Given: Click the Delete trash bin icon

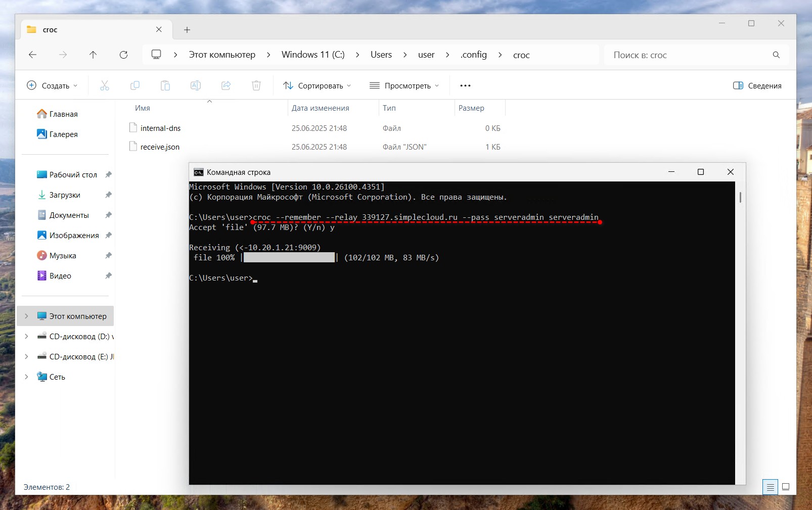Looking at the screenshot, I should (x=256, y=85).
